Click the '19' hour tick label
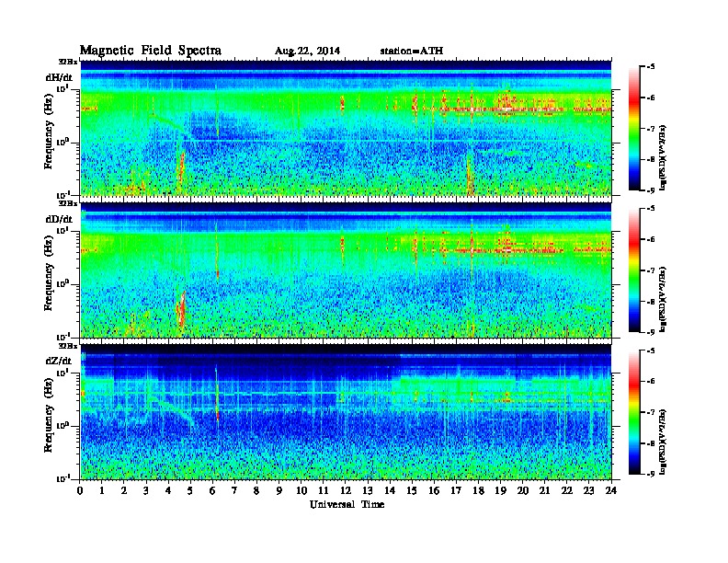Viewport: 728px width, 563px height. click(x=500, y=490)
